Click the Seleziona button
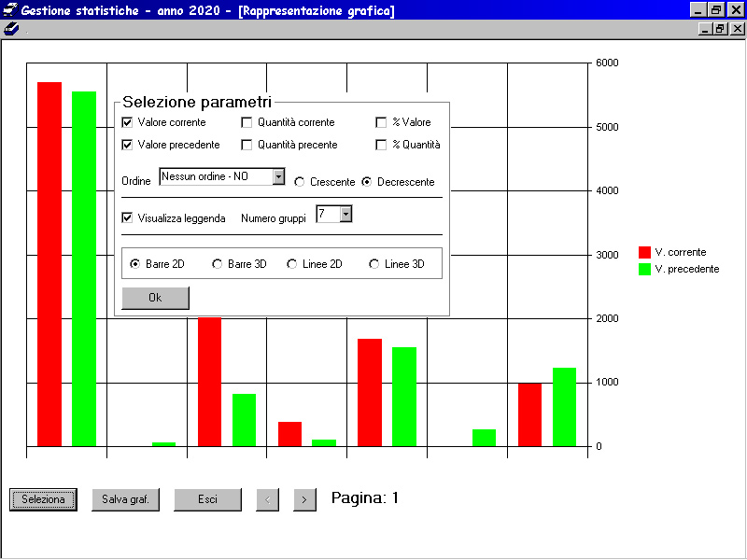 click(x=43, y=499)
